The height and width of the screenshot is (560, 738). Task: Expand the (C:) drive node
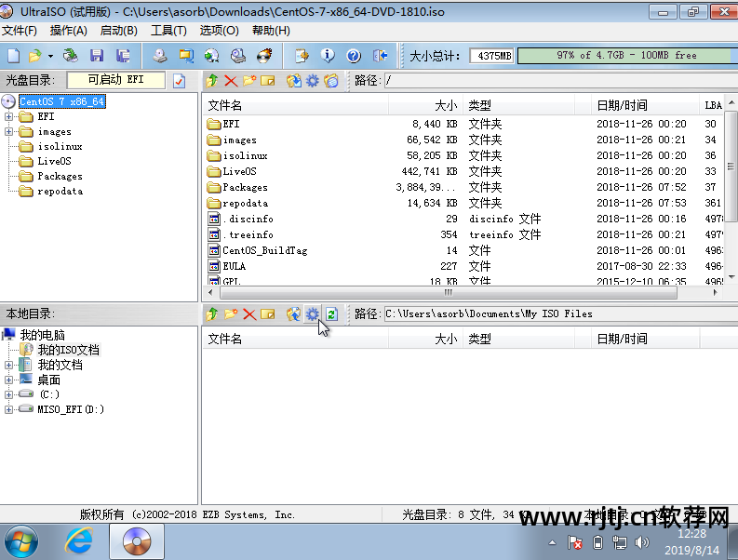point(9,394)
